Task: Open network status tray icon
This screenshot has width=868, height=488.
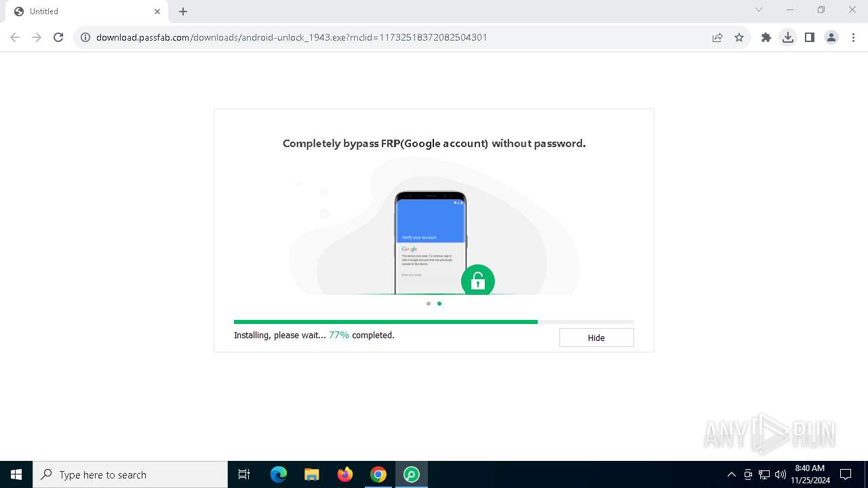Action: tap(764, 474)
